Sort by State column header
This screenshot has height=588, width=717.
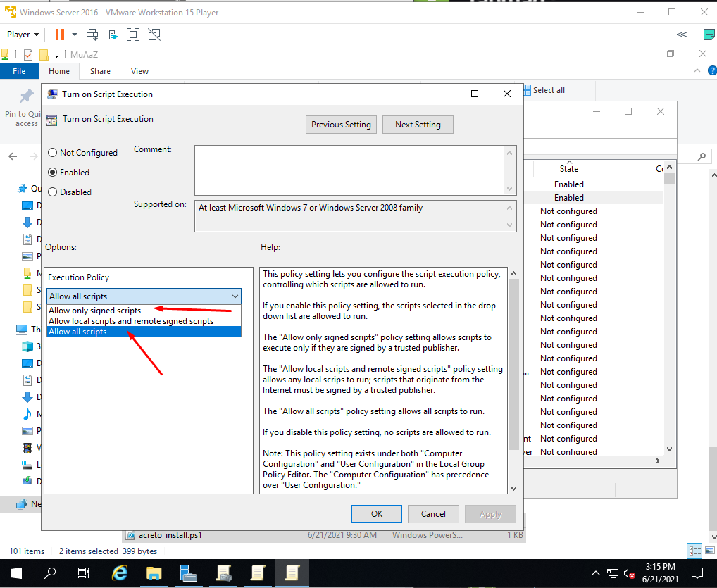point(569,169)
